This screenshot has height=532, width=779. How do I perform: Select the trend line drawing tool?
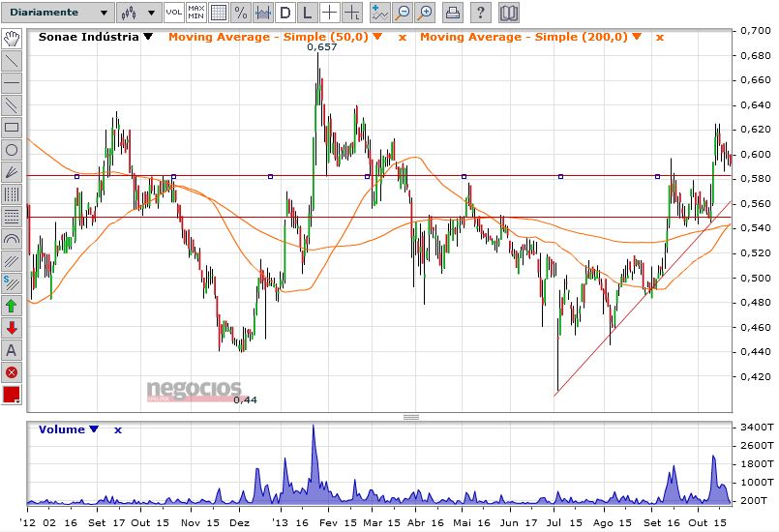tap(12, 61)
